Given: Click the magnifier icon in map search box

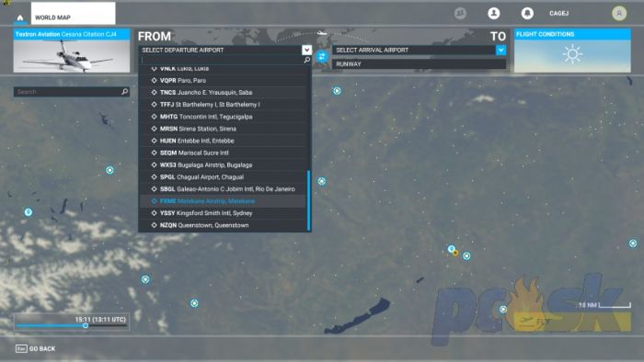Looking at the screenshot, I should coord(125,92).
